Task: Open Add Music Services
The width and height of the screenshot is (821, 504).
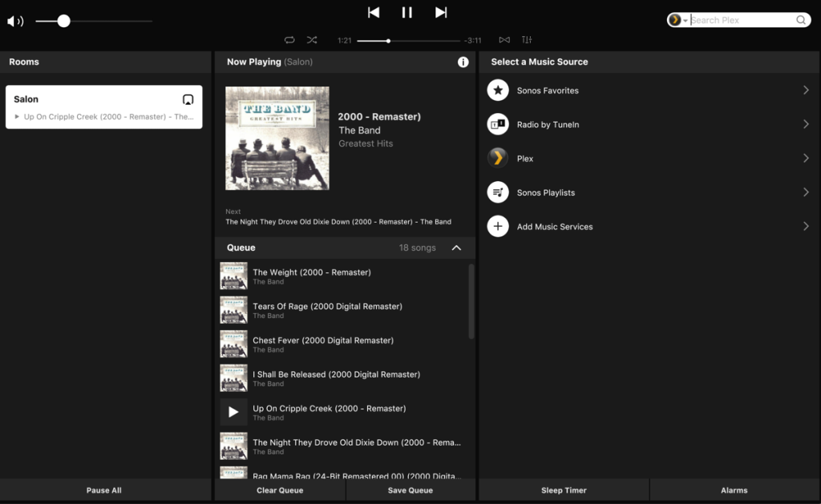Action: coord(649,227)
